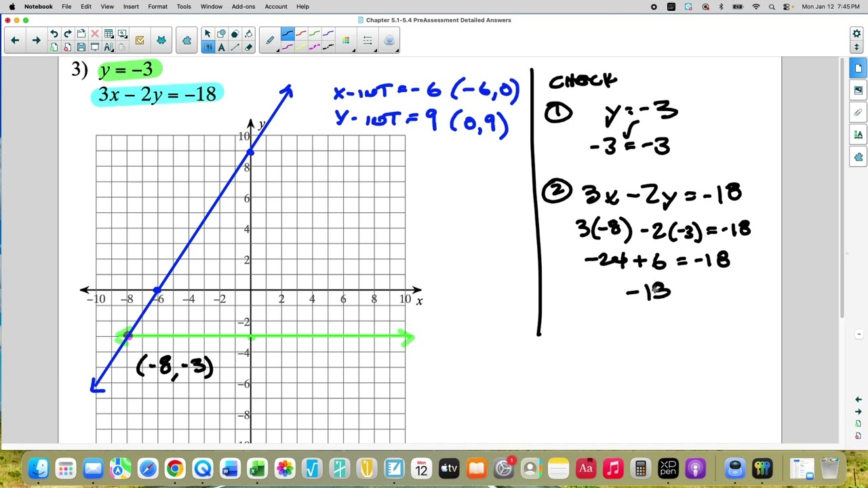This screenshot has height=488, width=868.
Task: Open Google Chrome from the Dock
Action: 175,468
